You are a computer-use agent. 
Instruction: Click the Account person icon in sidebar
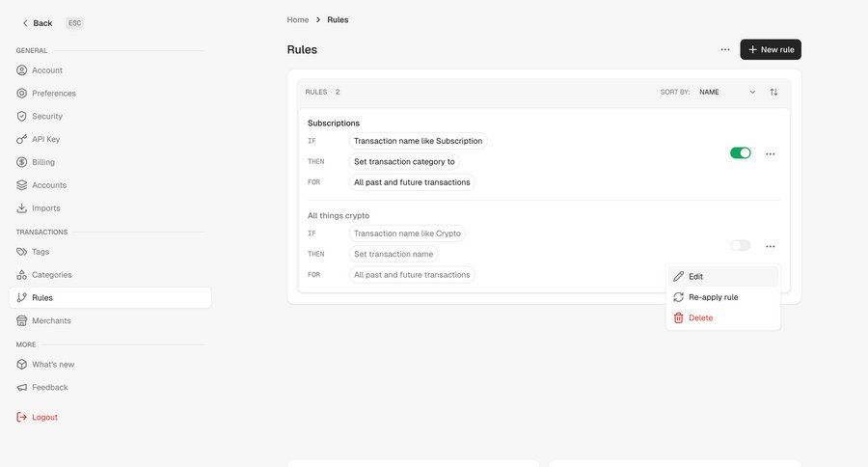point(21,70)
